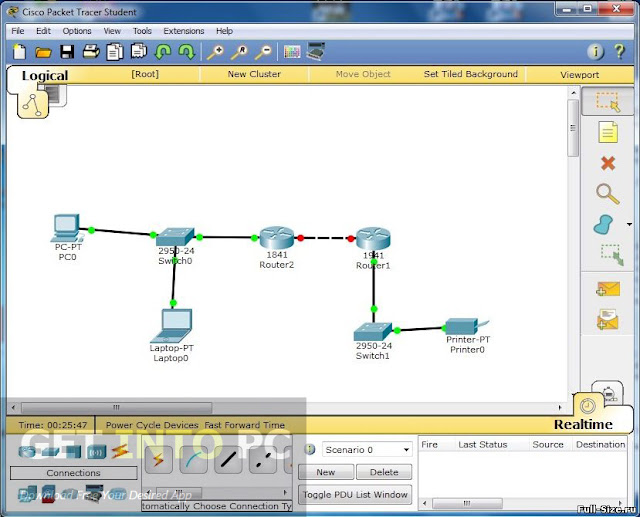The image size is (640, 517).
Task: Click the Network Information icon
Action: (x=596, y=52)
